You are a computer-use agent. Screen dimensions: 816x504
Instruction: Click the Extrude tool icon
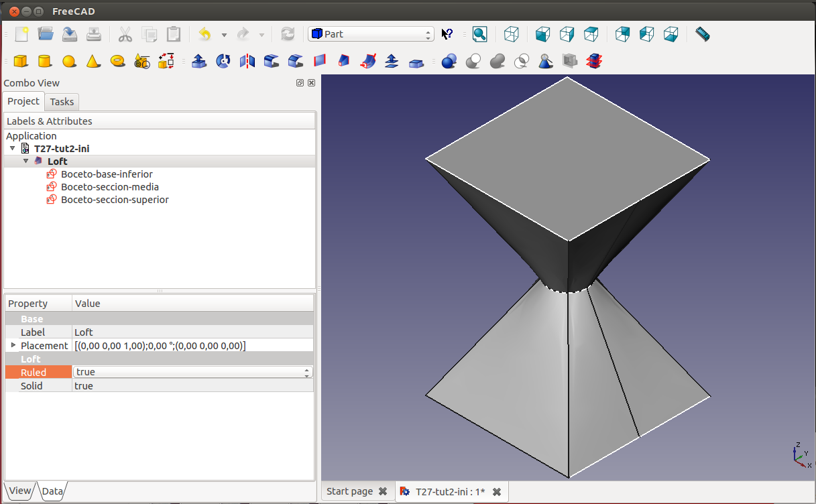coord(199,61)
